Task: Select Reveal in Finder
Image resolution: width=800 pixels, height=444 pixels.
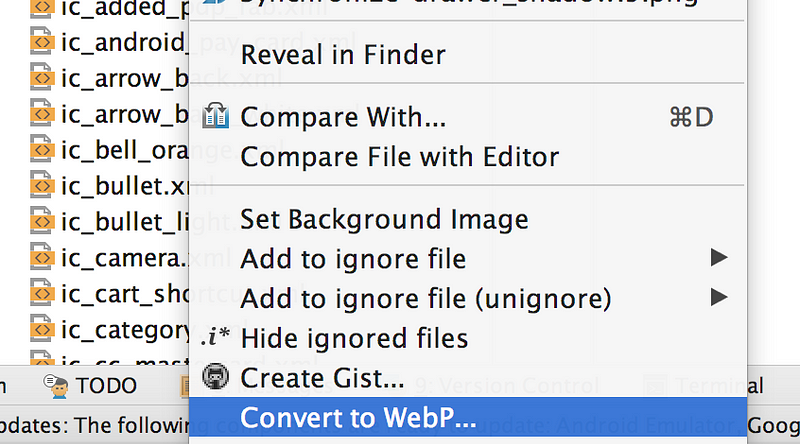Action: 468,54
